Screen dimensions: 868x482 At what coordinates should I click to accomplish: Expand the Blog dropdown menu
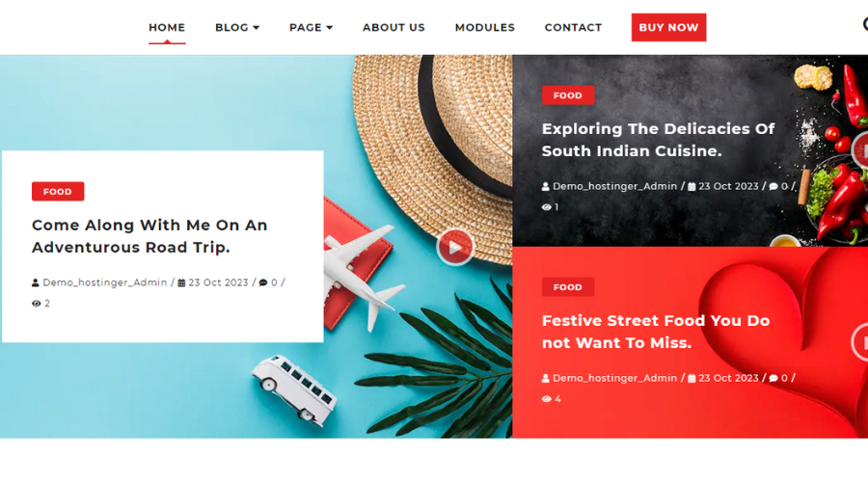[237, 27]
